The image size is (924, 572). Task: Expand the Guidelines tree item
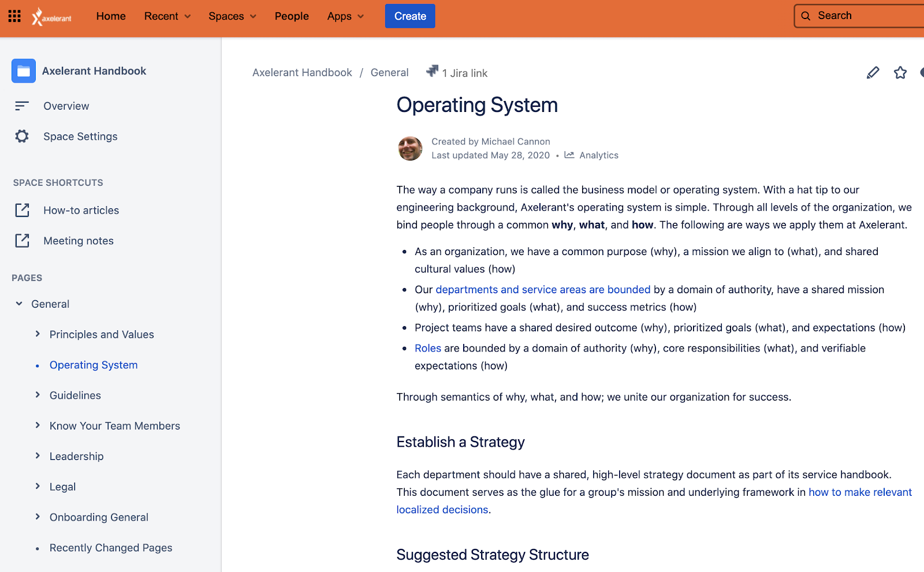click(x=38, y=395)
